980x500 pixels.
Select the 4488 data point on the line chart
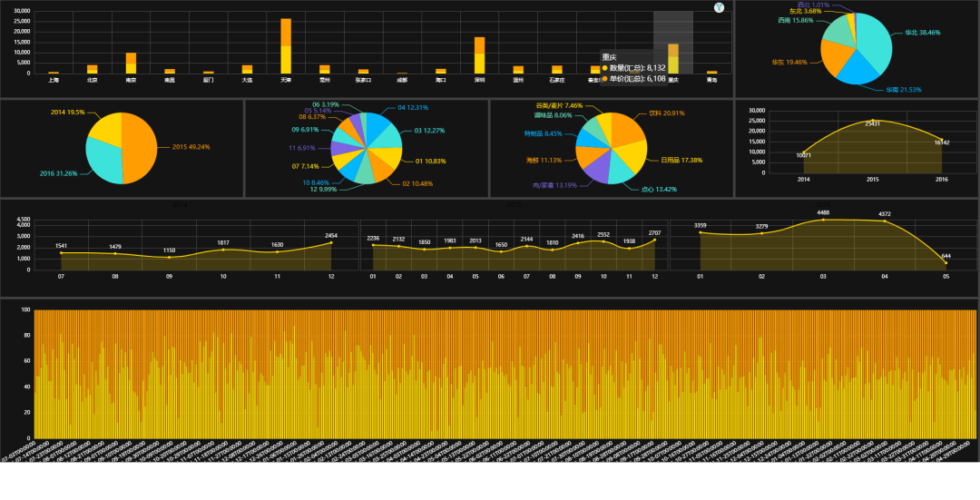pos(823,220)
